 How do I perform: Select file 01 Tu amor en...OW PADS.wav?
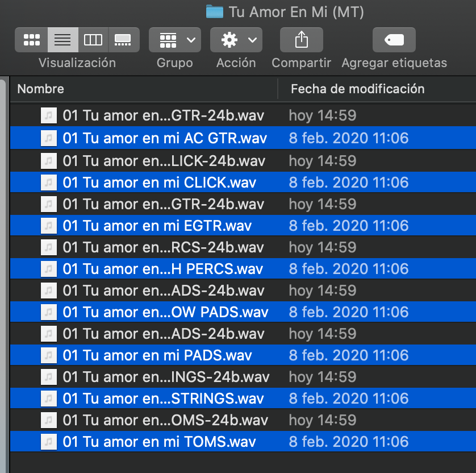[x=243, y=312]
